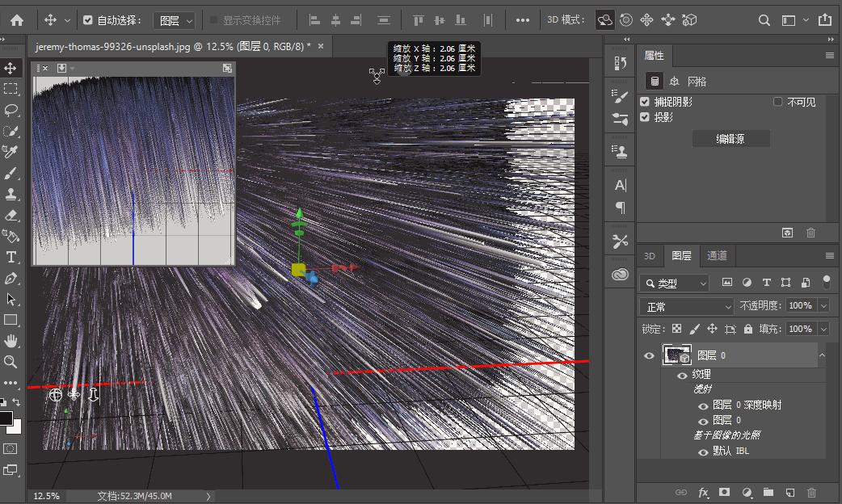Select the Eraser tool
The height and width of the screenshot is (504, 842).
point(11,216)
